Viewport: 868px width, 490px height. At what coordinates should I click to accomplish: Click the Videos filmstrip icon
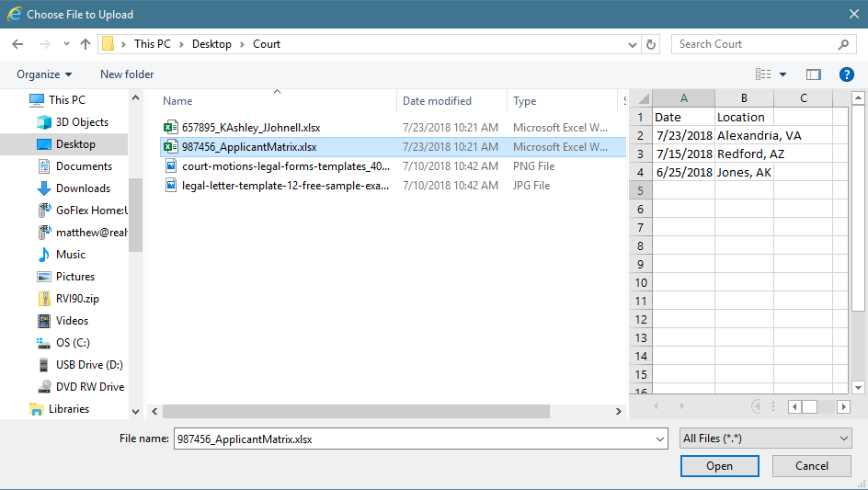(x=44, y=321)
